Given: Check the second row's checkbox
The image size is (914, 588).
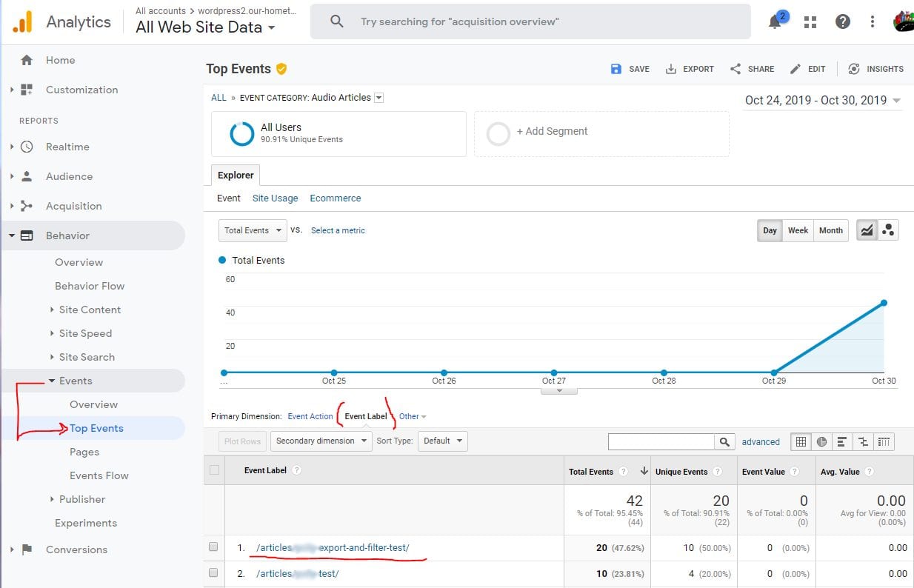Looking at the screenshot, I should coord(214,573).
